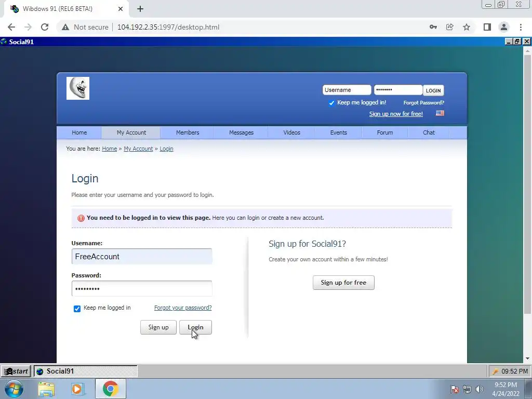Click the Sign up for free button

[x=343, y=283]
